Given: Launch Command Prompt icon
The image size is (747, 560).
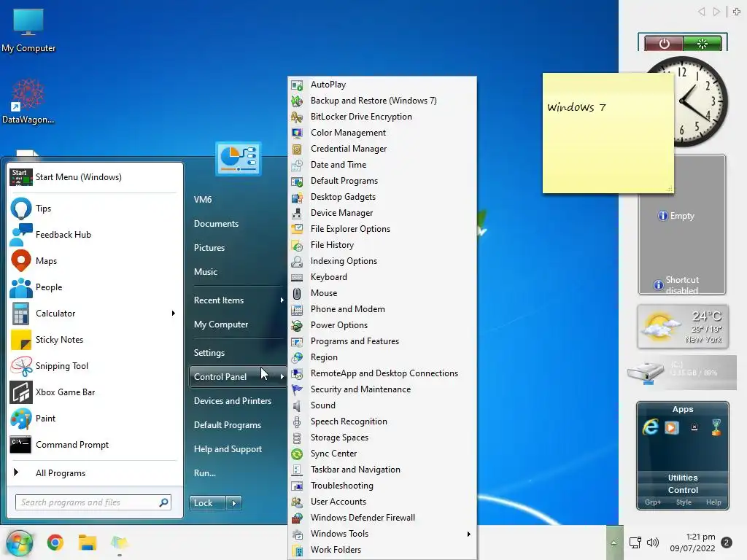Looking at the screenshot, I should point(21,445).
